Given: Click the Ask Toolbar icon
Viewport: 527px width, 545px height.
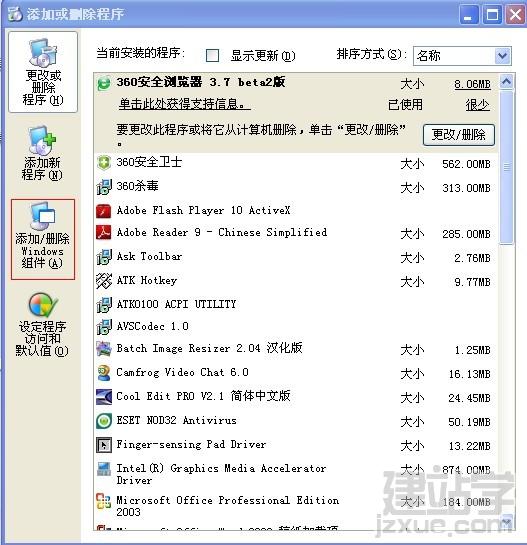Looking at the screenshot, I should pyautogui.click(x=104, y=257).
